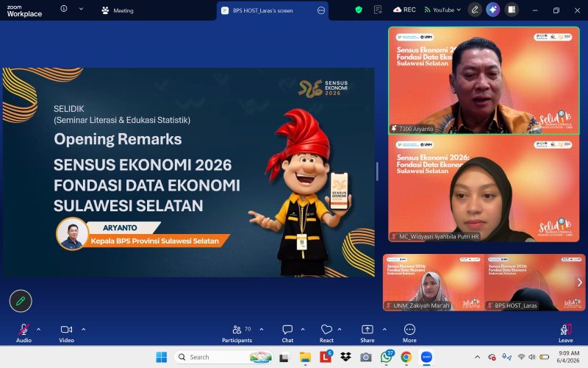Click the Zoom taskbar icon
Viewport: 588px width, 368px height.
coord(426,357)
